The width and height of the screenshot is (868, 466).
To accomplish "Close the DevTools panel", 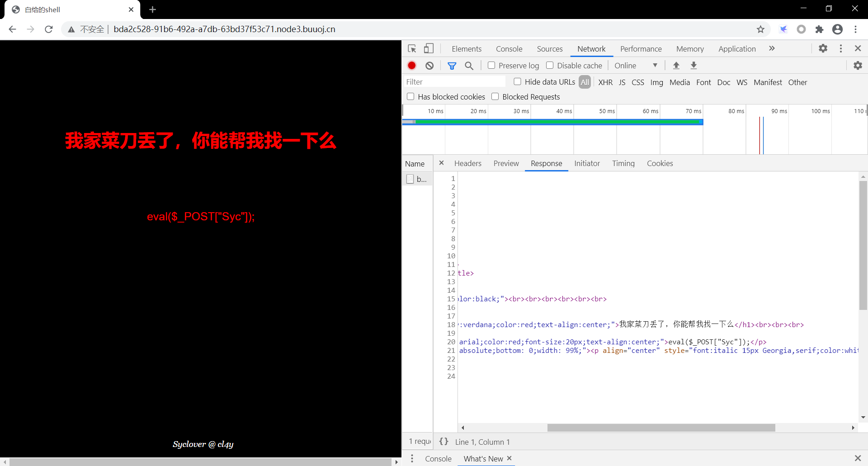I will point(858,48).
